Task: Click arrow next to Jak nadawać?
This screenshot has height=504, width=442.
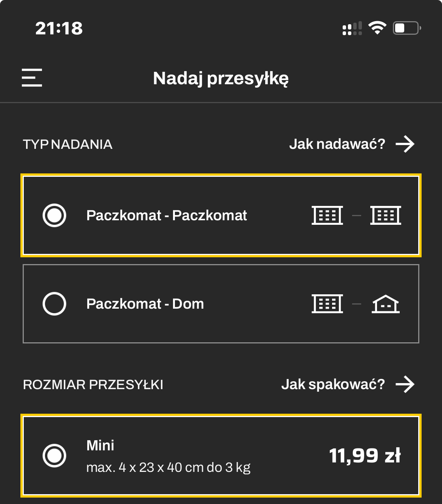Action: [405, 144]
